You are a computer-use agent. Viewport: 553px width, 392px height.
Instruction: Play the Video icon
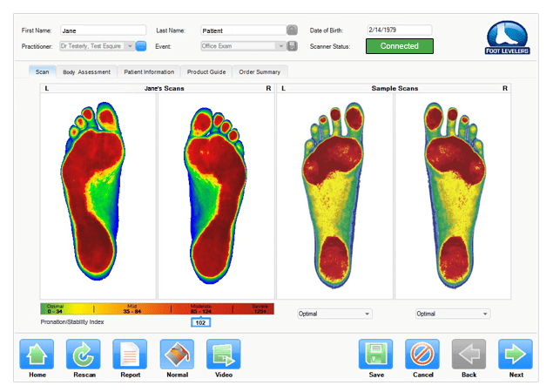(223, 355)
